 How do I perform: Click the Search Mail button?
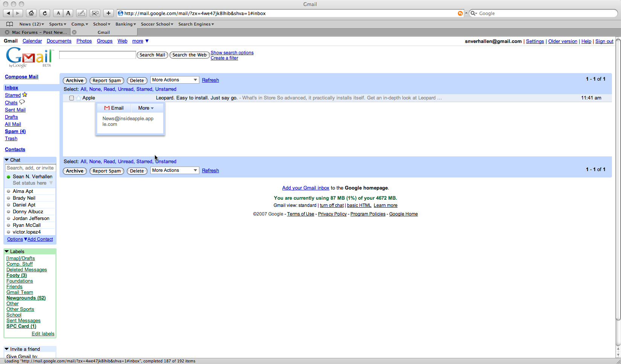152,55
